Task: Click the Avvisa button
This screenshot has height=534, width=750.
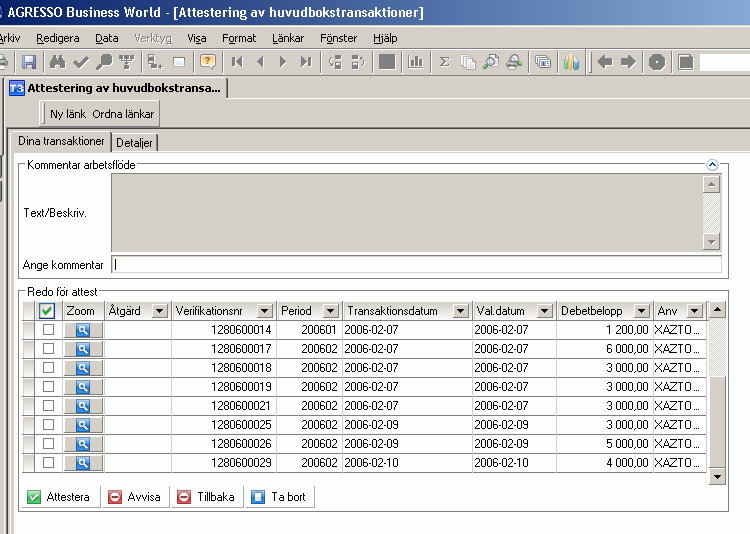Action: click(136, 497)
